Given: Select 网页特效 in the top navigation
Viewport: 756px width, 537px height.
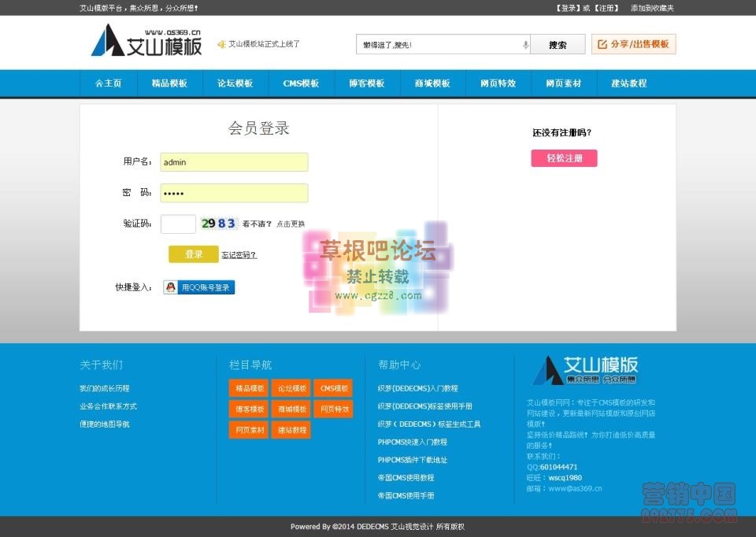Looking at the screenshot, I should 498,83.
